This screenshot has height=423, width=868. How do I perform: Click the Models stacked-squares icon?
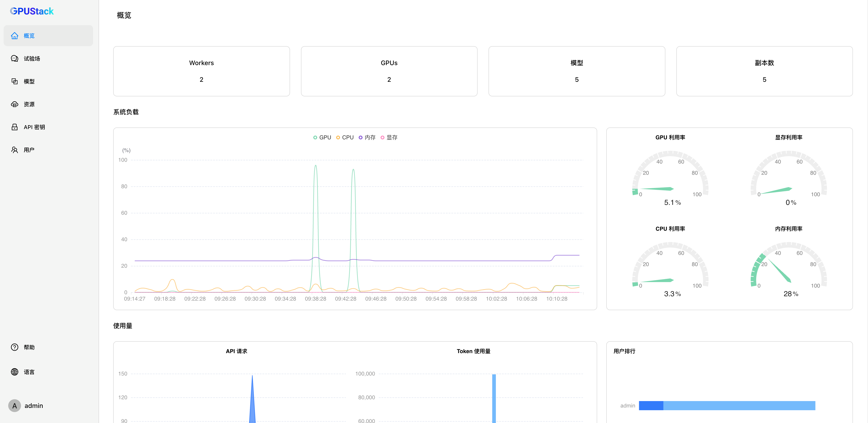click(x=14, y=81)
